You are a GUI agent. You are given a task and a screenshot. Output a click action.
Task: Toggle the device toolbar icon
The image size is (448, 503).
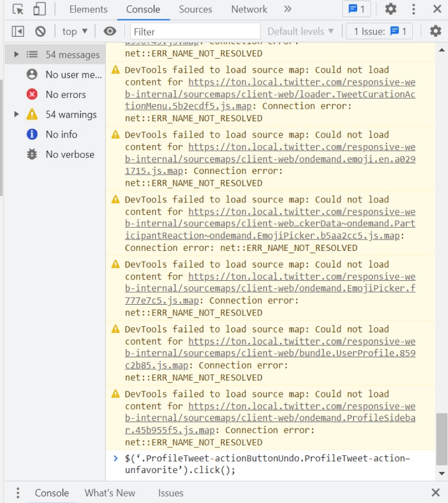(x=39, y=9)
